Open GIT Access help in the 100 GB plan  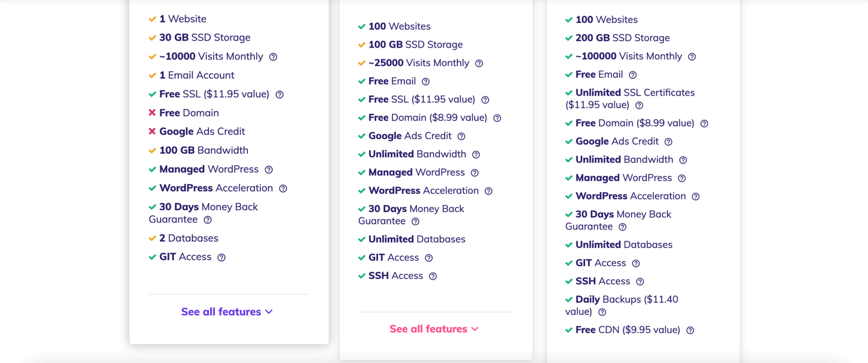click(429, 258)
